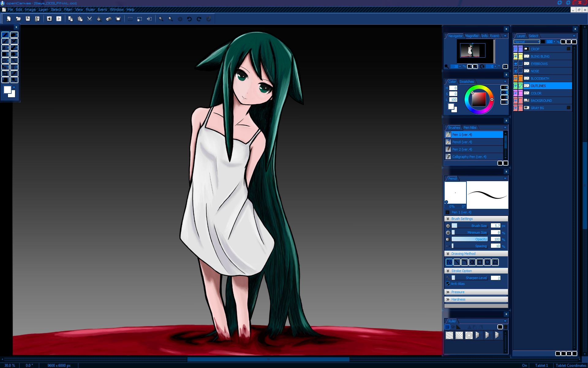
Task: Select the Pen 2 (ver.4) brush
Action: 474,149
